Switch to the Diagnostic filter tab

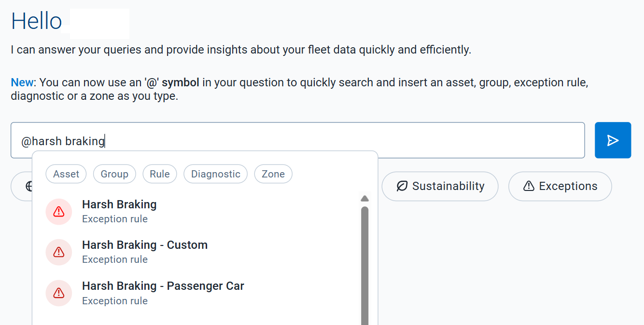coord(215,174)
